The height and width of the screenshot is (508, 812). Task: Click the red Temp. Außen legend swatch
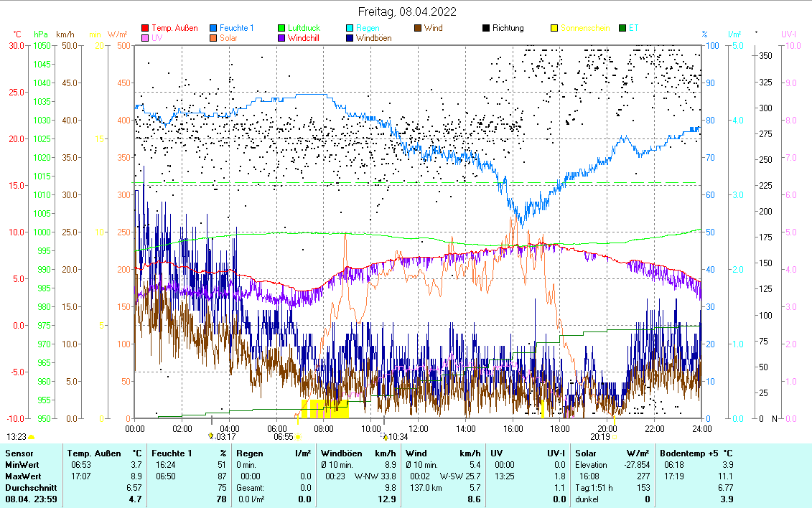pyautogui.click(x=146, y=29)
